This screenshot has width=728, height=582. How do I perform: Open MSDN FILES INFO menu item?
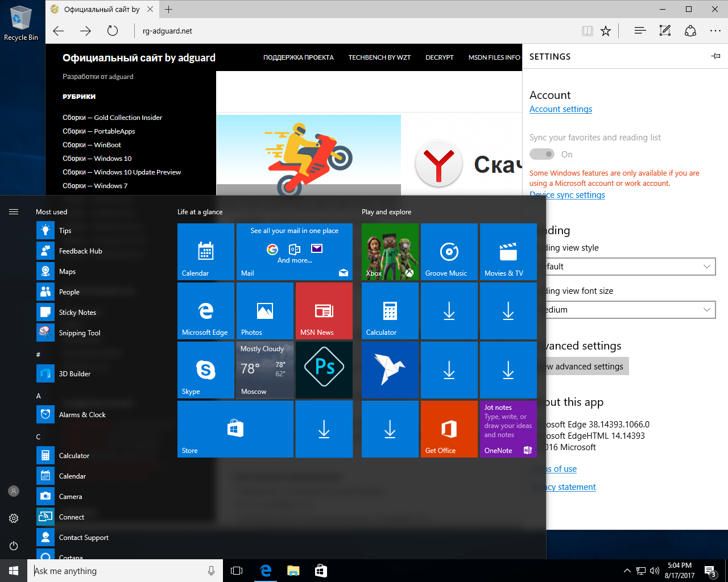pos(494,57)
